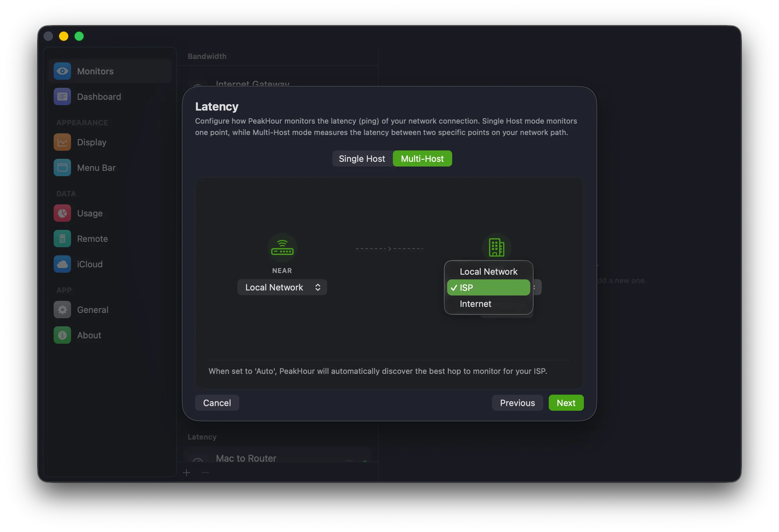This screenshot has width=779, height=532.
Task: Open the Display appearance icon
Action: (62, 142)
